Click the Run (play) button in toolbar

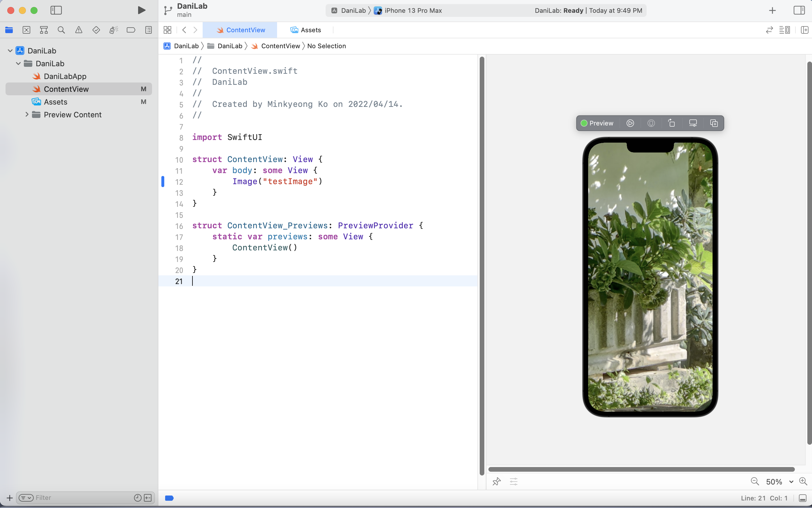[142, 10]
